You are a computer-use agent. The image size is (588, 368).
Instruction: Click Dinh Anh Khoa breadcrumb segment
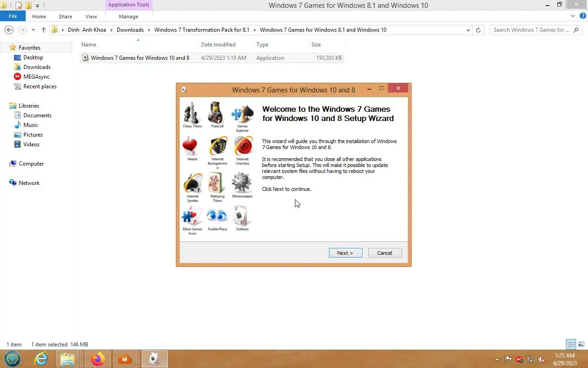87,30
